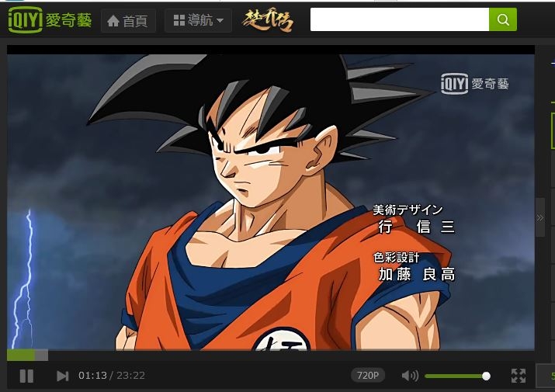Pause the video with the pause button

26,376
